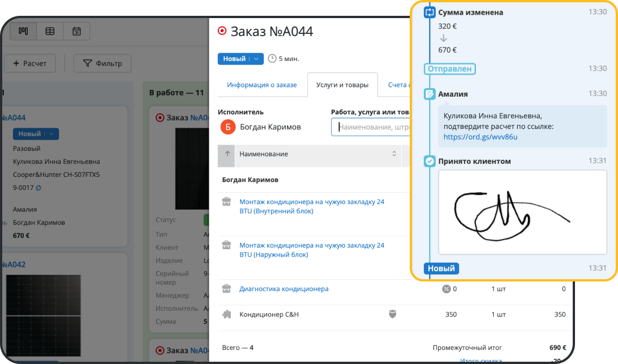This screenshot has width=618, height=364.
Task: Click puzzle icon next to Кондиционер C&H
Action: tap(226, 314)
